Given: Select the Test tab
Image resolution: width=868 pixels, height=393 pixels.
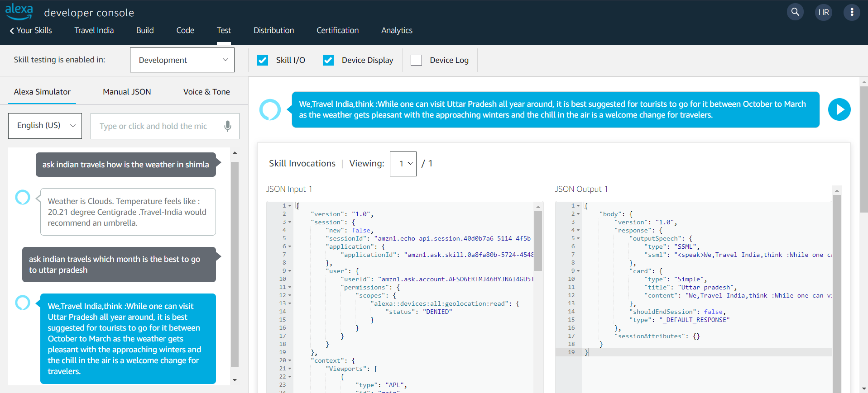Looking at the screenshot, I should point(224,30).
